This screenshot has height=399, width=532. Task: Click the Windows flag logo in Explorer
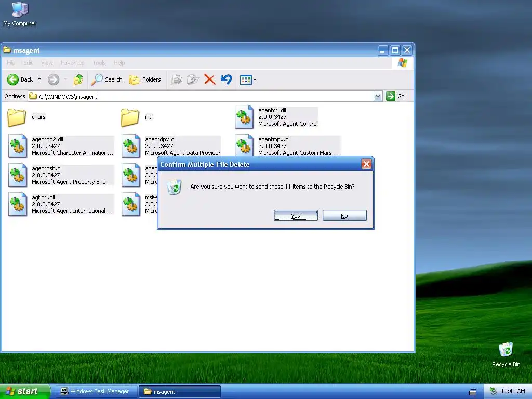403,63
